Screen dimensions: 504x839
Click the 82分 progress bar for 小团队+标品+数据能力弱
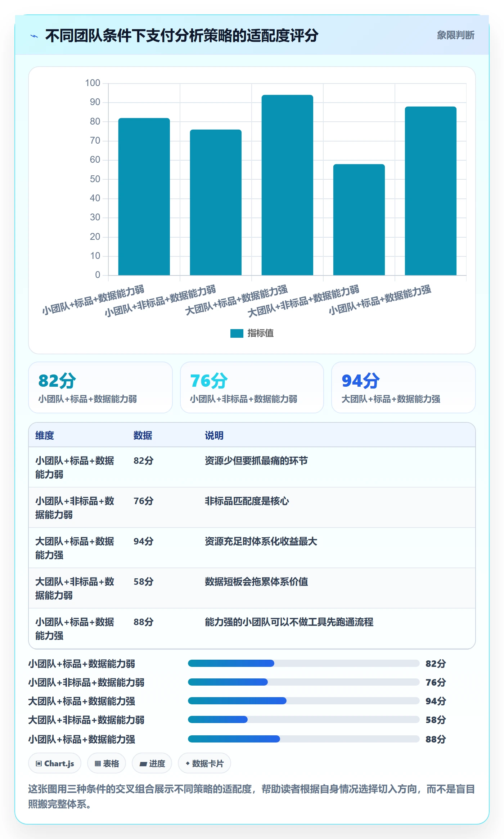(303, 663)
